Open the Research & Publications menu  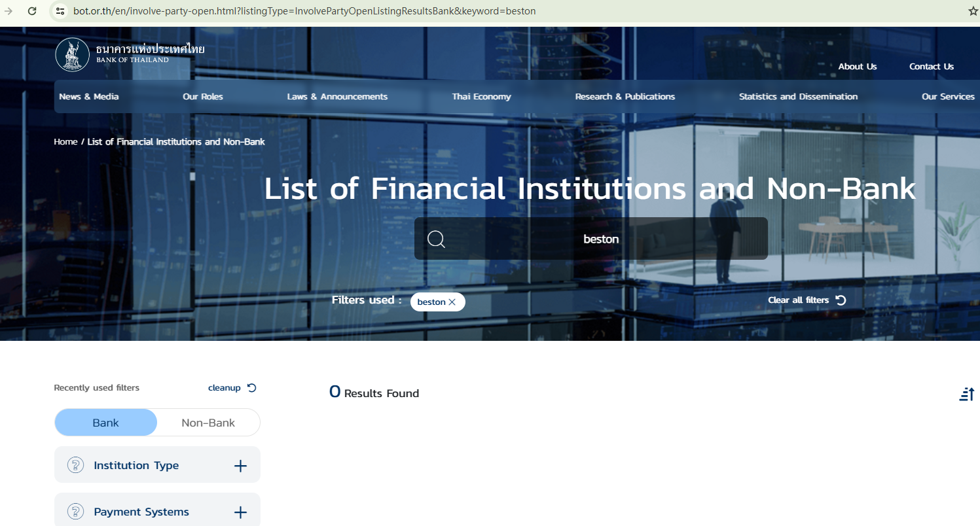tap(625, 97)
